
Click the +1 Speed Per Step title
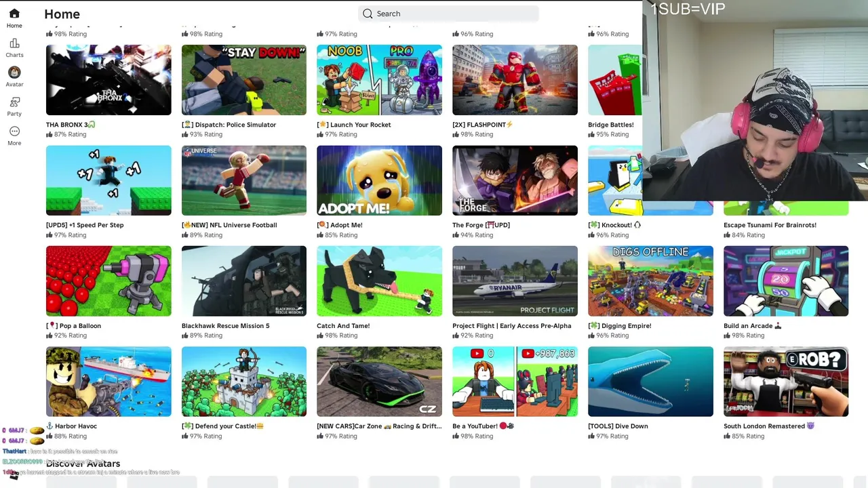(85, 225)
